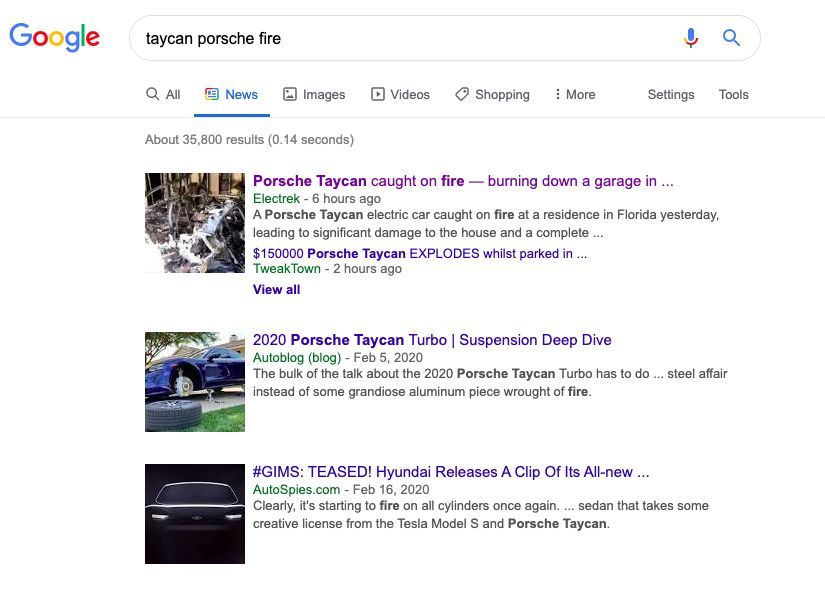This screenshot has width=825, height=592.
Task: Click the blue Taycan on jack thumbnail
Action: (195, 382)
